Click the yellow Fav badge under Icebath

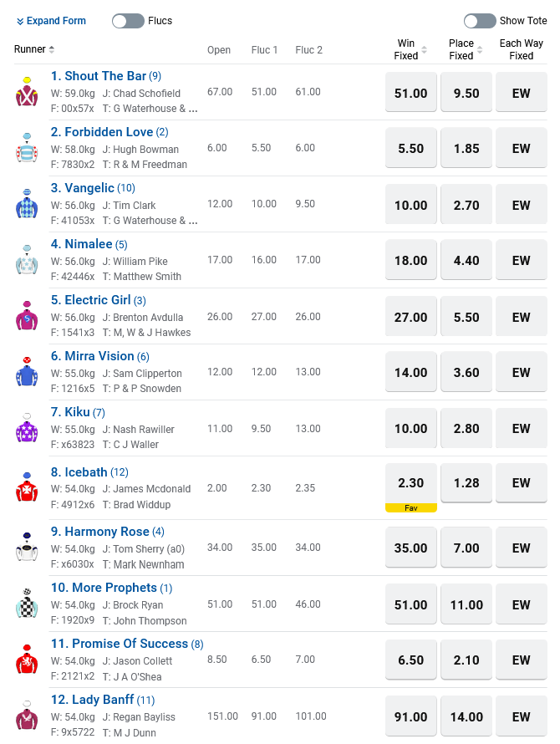[411, 507]
